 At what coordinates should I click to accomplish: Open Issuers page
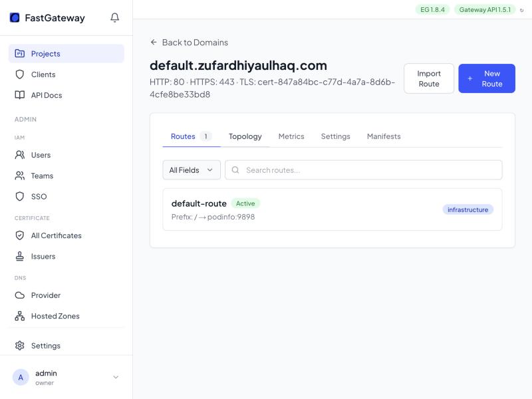coord(66,256)
